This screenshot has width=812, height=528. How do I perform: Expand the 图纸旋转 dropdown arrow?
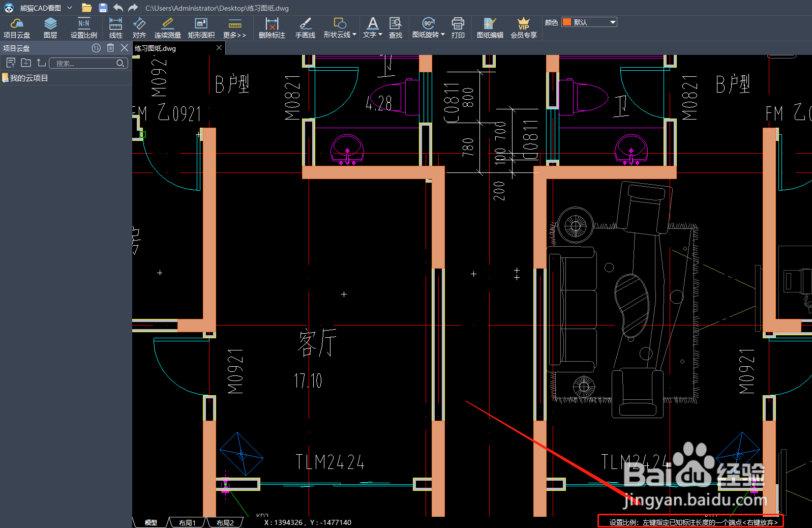[443, 35]
